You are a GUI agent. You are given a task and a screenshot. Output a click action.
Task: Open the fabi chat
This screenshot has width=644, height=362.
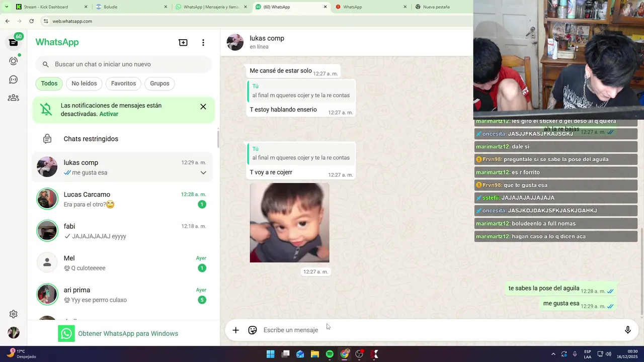[x=122, y=231]
